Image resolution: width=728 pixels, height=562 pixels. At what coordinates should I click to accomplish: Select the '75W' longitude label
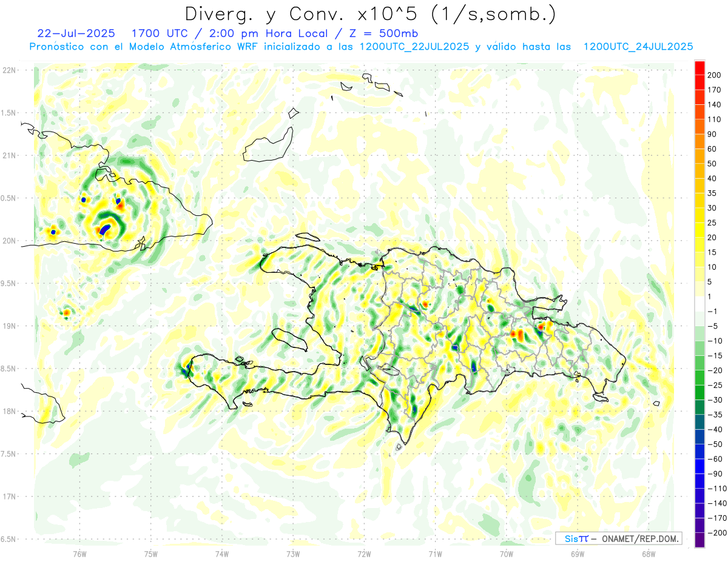[x=150, y=554]
